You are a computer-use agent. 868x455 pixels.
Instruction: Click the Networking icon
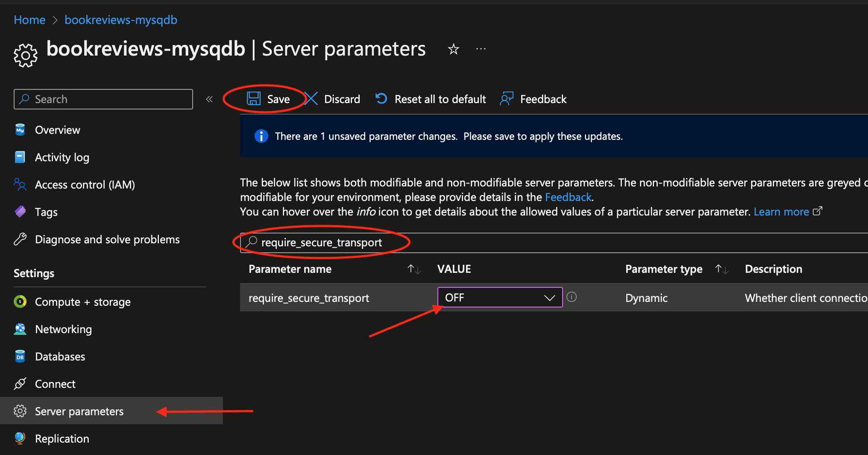(x=20, y=329)
